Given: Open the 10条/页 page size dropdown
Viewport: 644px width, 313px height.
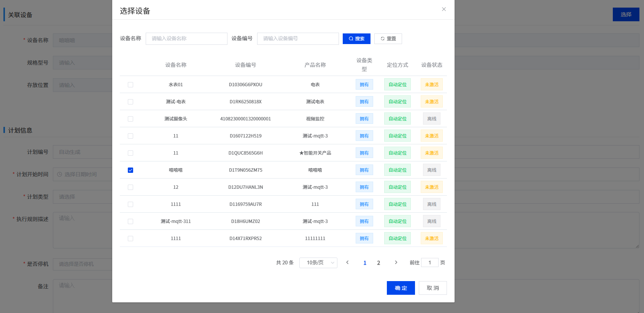Looking at the screenshot, I should tap(318, 263).
